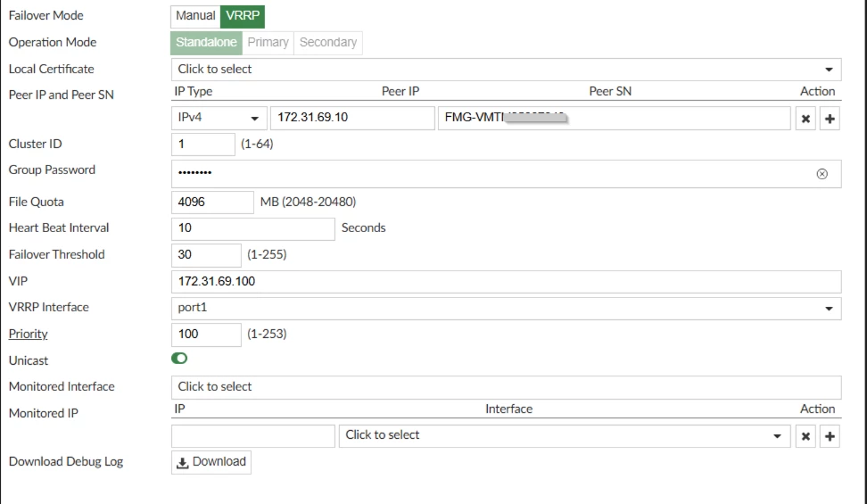Click the Peer SN column header
The height and width of the screenshot is (504, 867).
(x=610, y=91)
